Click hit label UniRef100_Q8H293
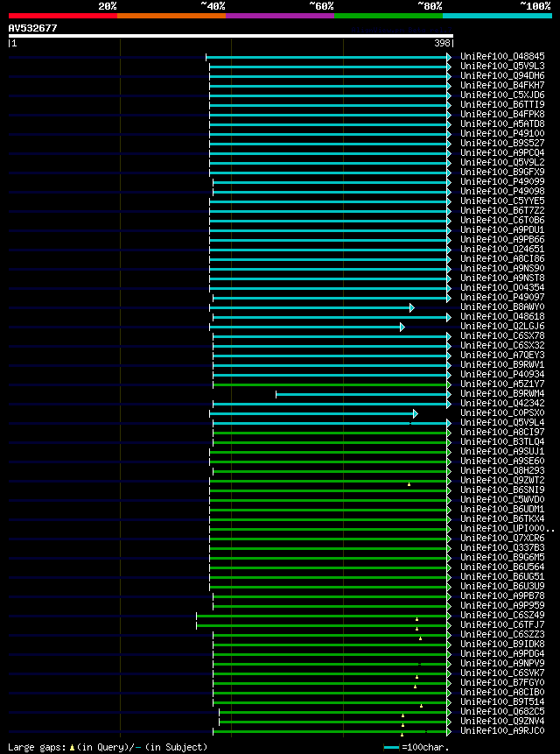 pyautogui.click(x=502, y=469)
